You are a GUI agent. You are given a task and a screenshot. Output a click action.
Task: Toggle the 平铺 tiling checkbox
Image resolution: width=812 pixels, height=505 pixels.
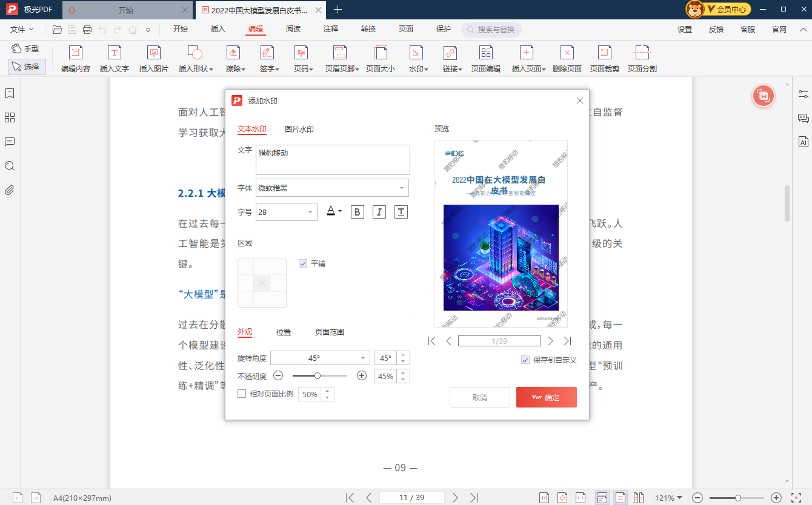coord(302,263)
